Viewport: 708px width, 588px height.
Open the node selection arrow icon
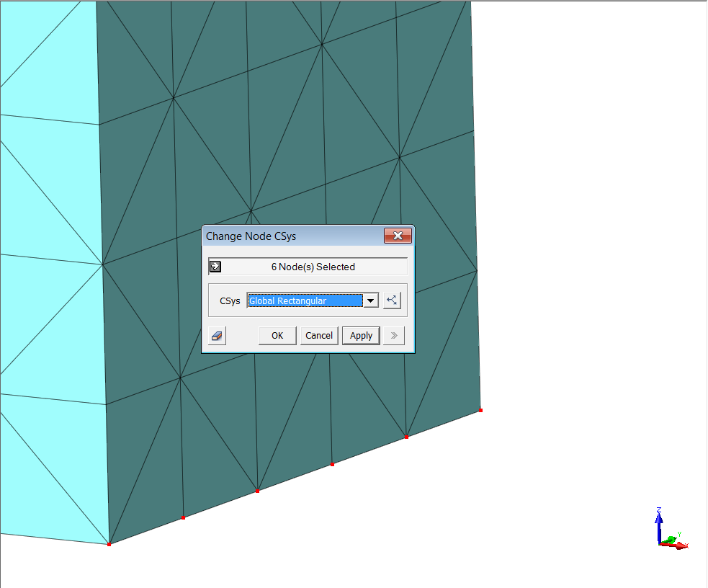click(215, 267)
